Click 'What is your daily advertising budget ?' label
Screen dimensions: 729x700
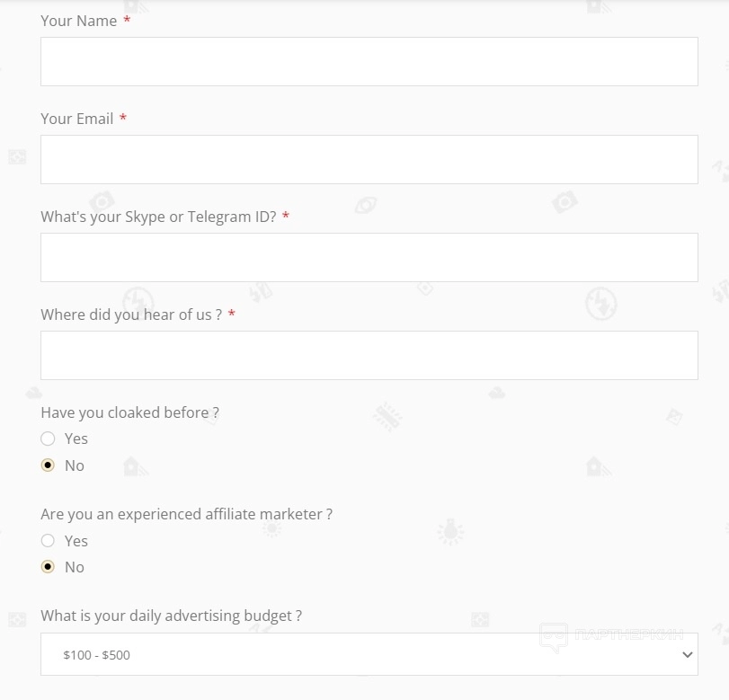(171, 616)
